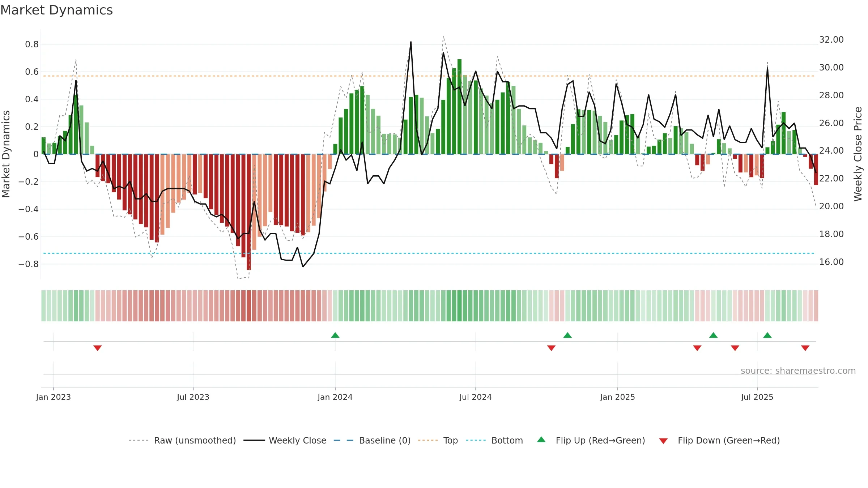Click the Flip Up (Red→Green) legend entry
Image resolution: width=868 pixels, height=488 pixels.
[x=591, y=440]
